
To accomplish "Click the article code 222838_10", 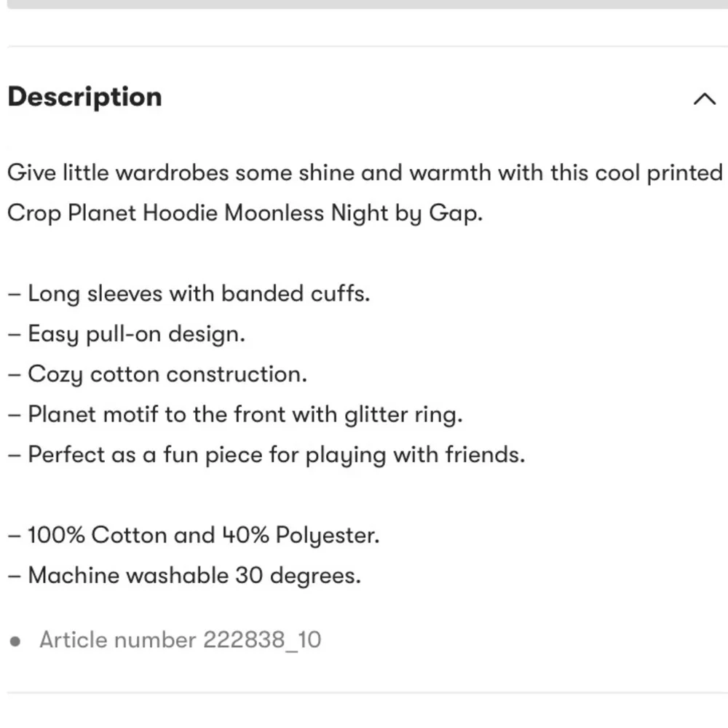I will point(262,640).
